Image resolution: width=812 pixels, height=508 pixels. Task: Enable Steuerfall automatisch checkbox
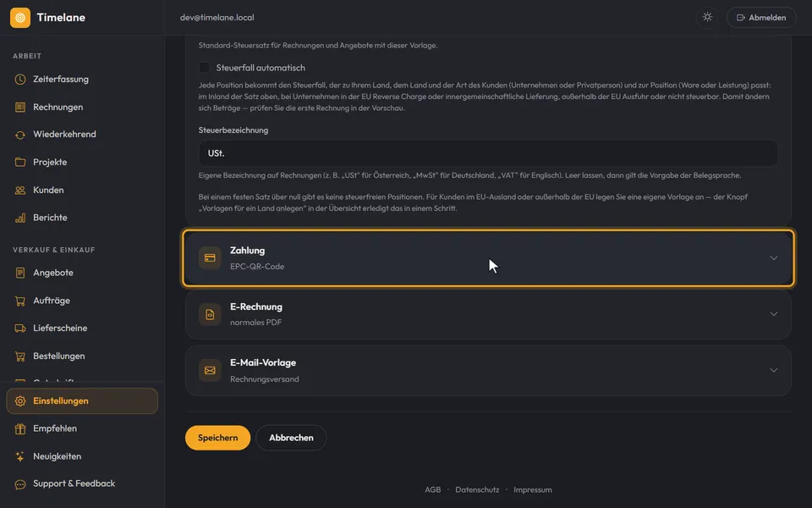click(204, 68)
